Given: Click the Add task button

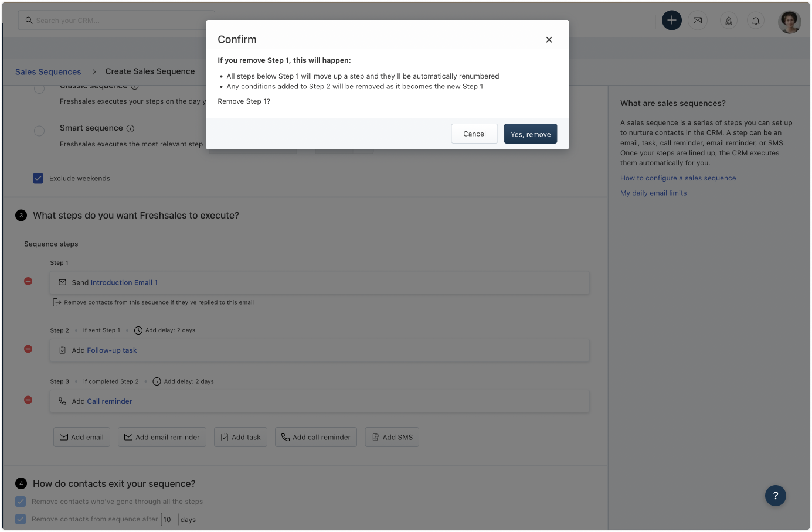Looking at the screenshot, I should (240, 437).
